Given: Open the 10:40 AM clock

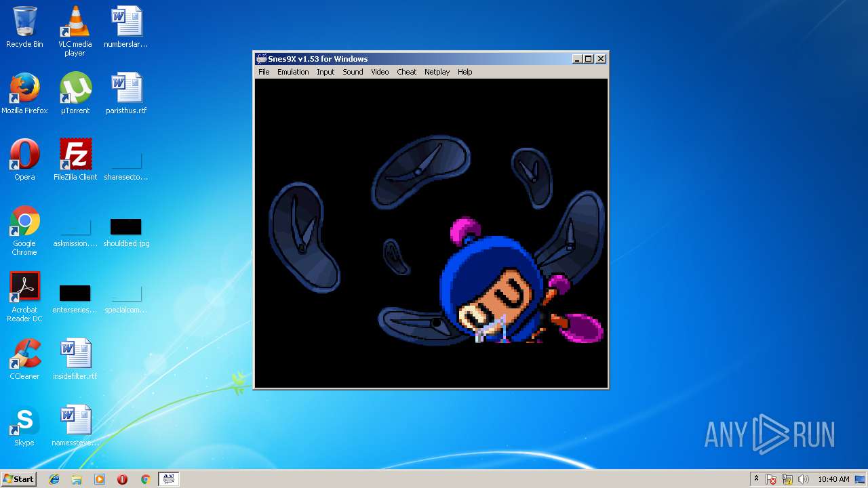Looking at the screenshot, I should click(833, 479).
